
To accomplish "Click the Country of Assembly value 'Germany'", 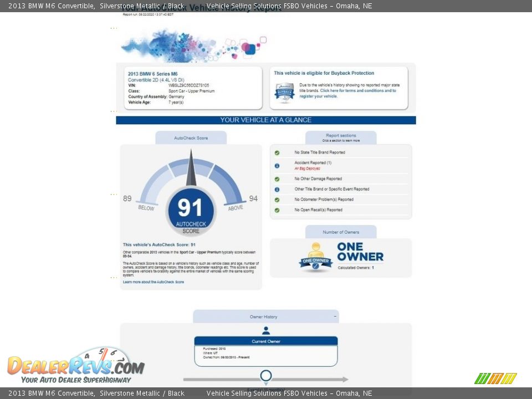I will pos(176,96).
